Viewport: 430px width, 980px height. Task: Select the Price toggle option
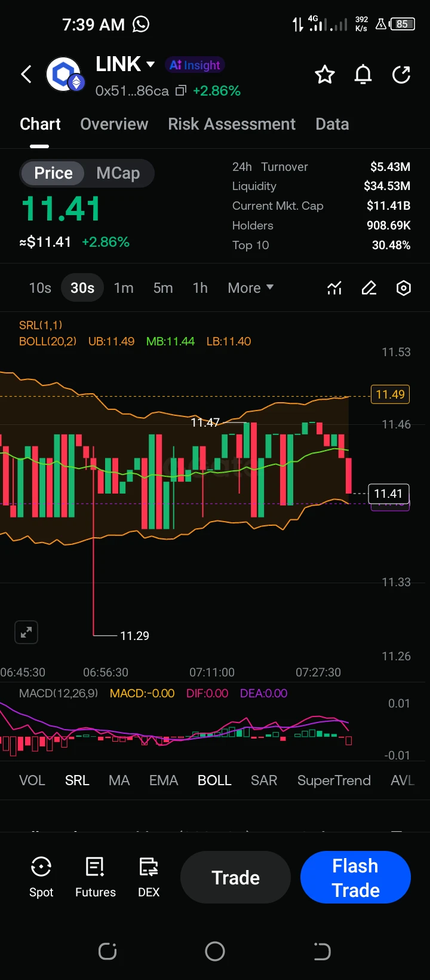click(x=53, y=173)
